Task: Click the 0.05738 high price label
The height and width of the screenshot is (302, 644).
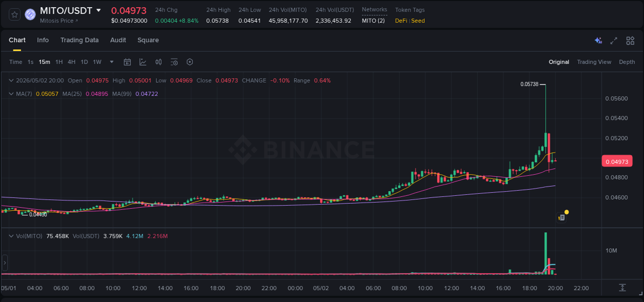Action: point(529,84)
